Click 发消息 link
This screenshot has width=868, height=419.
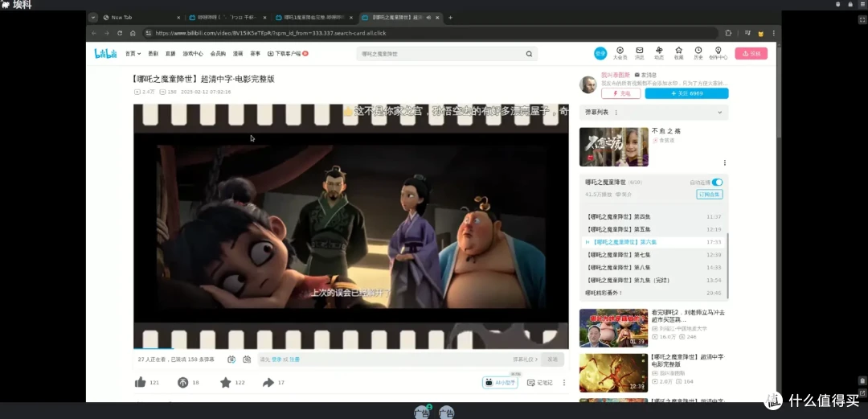pyautogui.click(x=645, y=75)
